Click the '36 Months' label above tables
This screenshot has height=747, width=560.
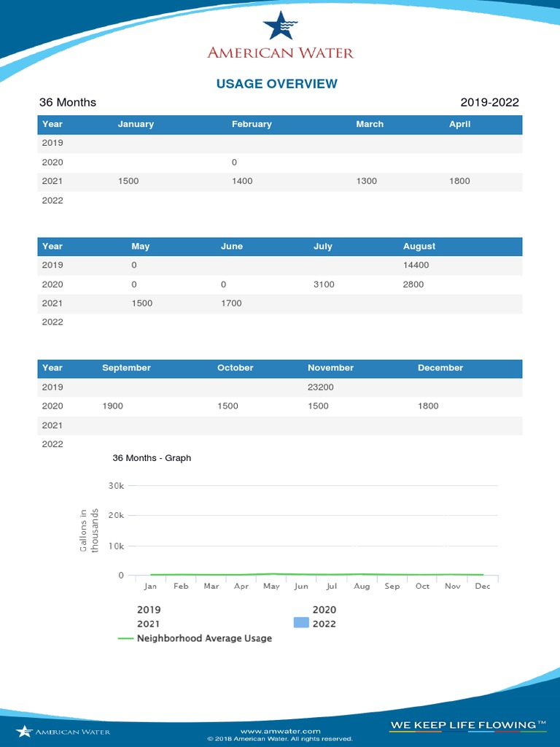point(68,102)
